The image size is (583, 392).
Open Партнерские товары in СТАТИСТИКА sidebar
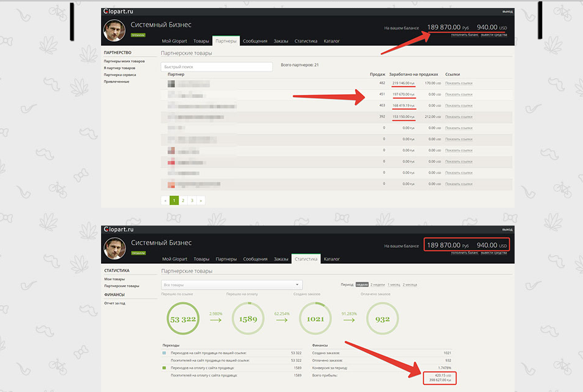click(x=121, y=286)
